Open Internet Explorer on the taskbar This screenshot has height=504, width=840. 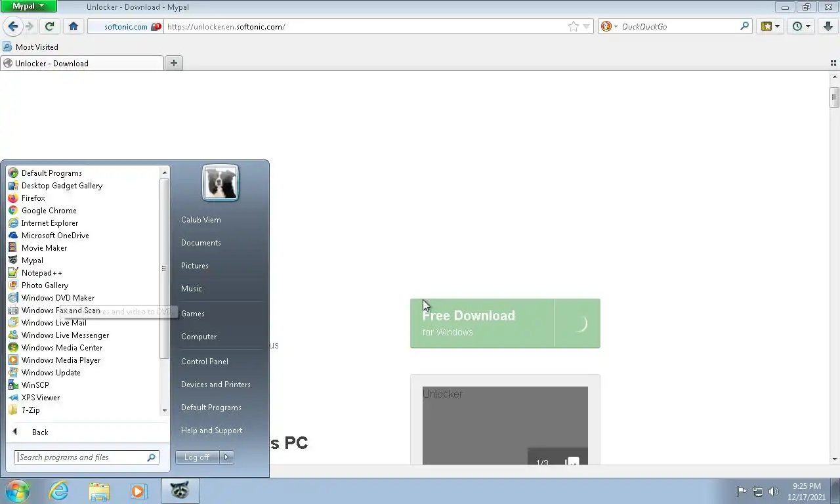click(x=58, y=491)
